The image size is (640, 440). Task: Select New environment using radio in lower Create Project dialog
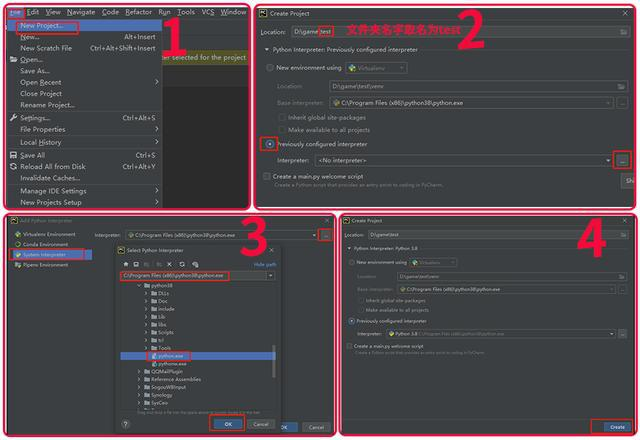point(351,262)
